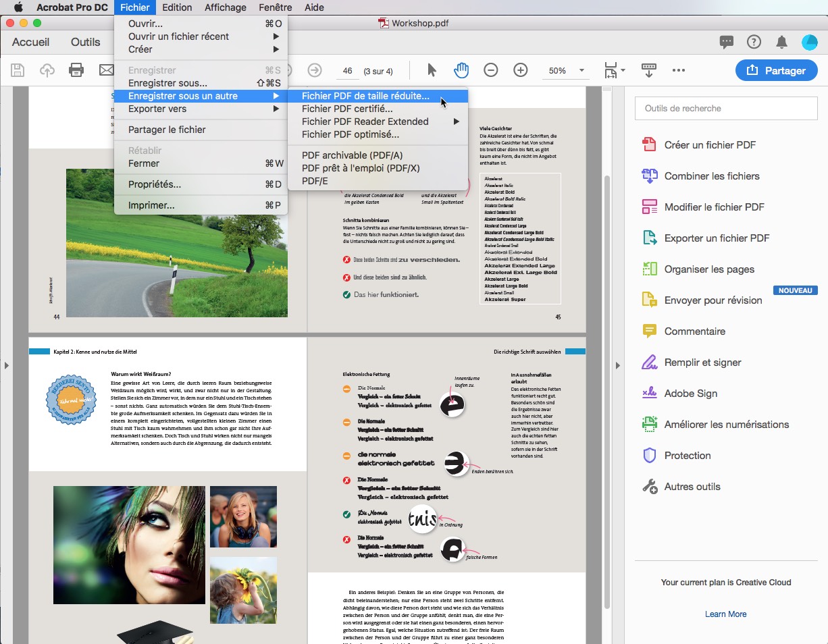This screenshot has height=644, width=828.
Task: Choose PDF archivable (PDF/A)
Action: 378,155
